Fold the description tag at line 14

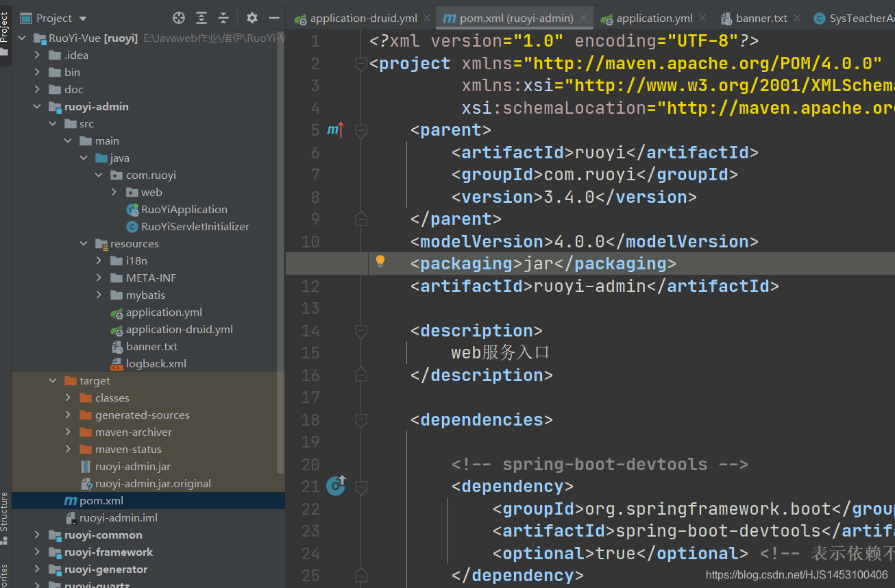[x=360, y=330]
